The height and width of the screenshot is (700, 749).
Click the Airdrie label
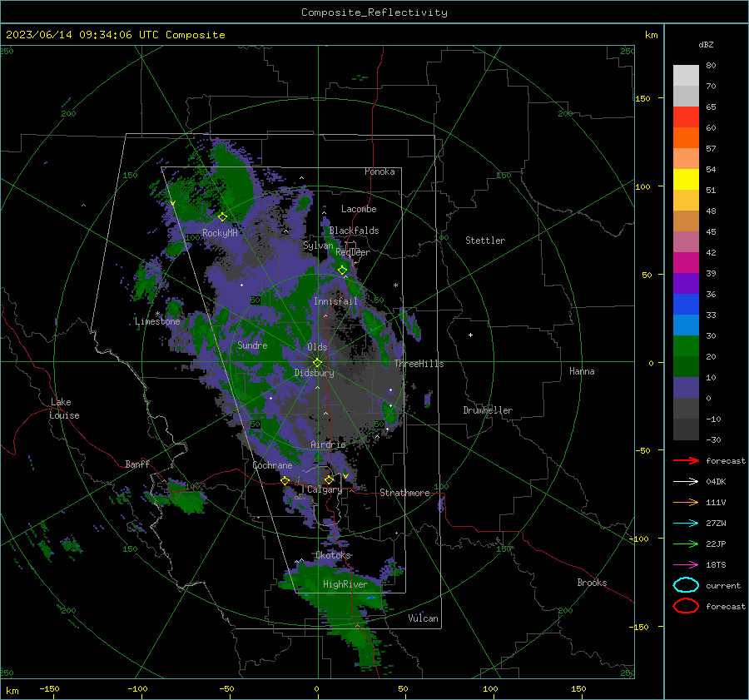click(x=328, y=444)
